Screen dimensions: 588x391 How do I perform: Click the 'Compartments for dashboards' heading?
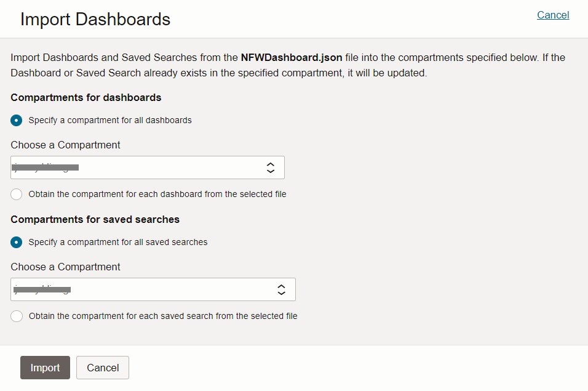[86, 97]
